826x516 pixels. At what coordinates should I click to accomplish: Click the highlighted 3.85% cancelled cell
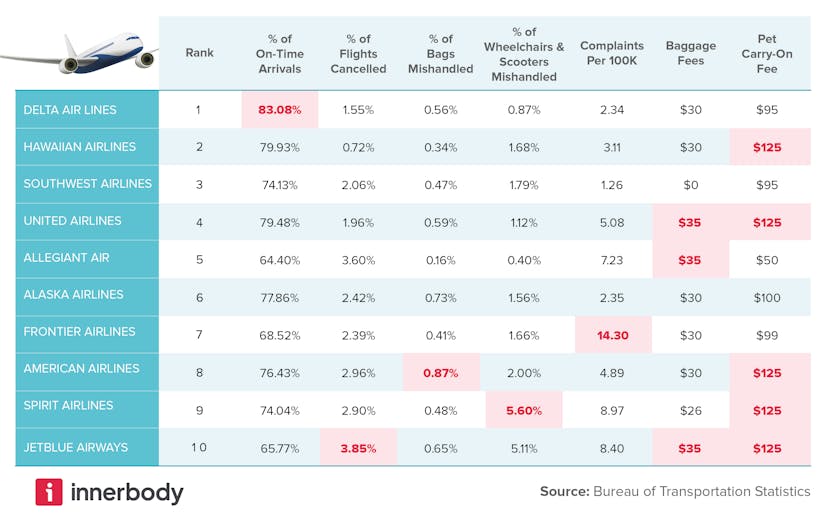(358, 448)
